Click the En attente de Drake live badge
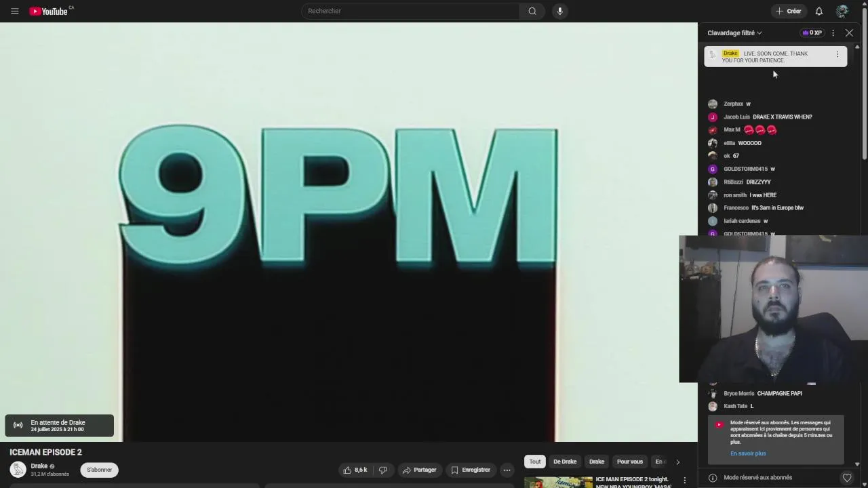The image size is (868, 488). tap(59, 426)
